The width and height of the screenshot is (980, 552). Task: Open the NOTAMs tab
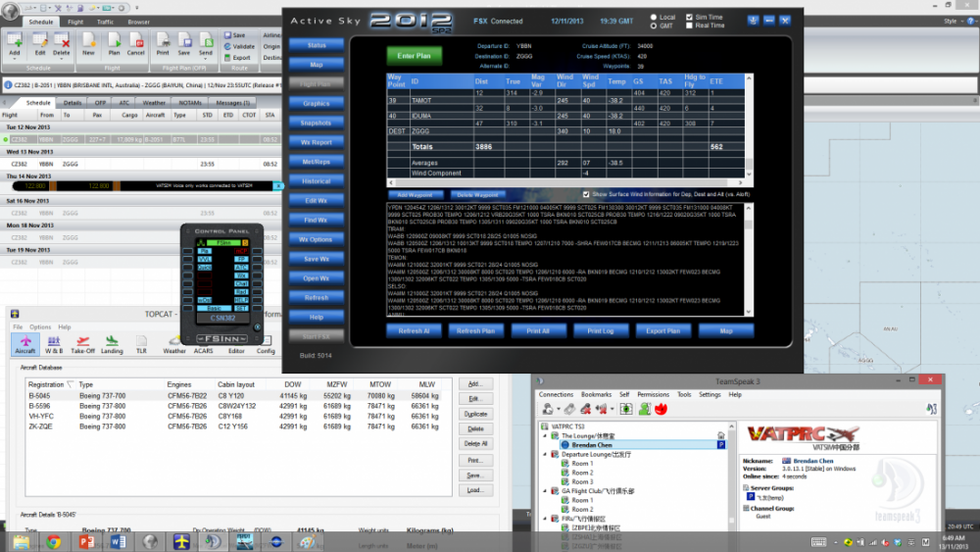pos(190,103)
